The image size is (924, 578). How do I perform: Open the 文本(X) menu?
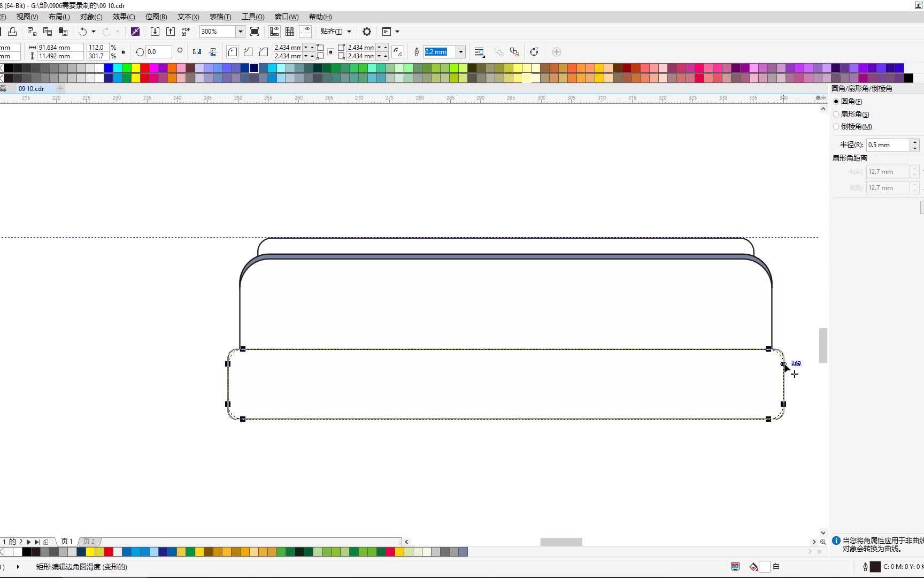188,17
